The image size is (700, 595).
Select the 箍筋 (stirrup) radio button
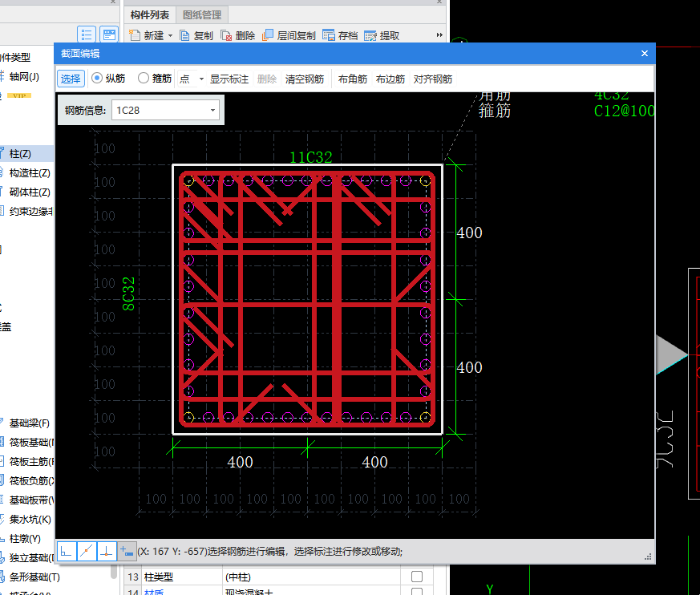pos(144,78)
